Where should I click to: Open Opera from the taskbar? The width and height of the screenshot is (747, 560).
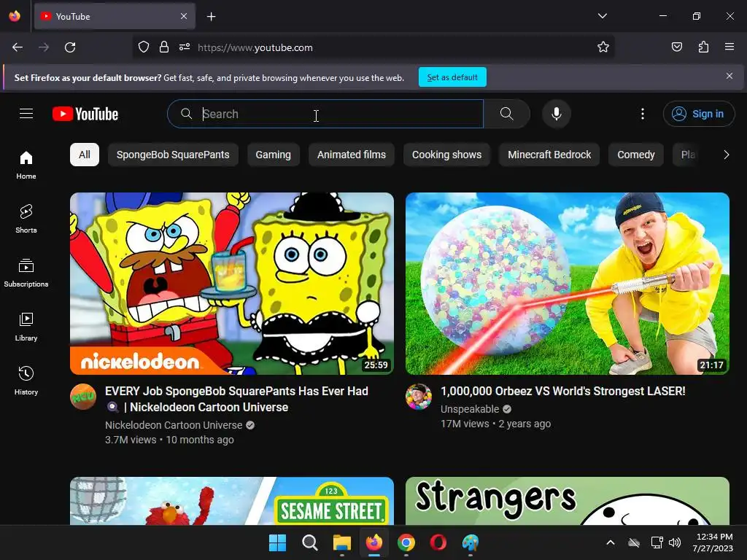click(438, 542)
